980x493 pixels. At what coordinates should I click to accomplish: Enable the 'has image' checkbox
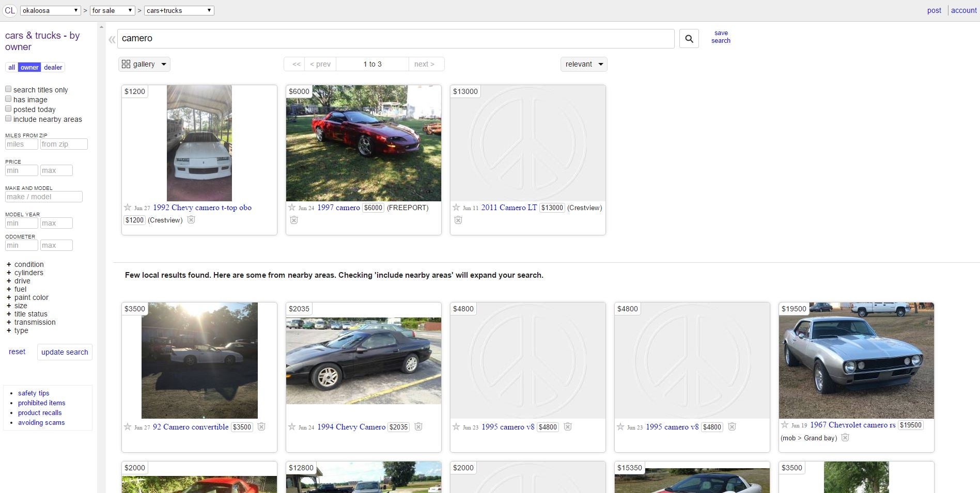8,99
